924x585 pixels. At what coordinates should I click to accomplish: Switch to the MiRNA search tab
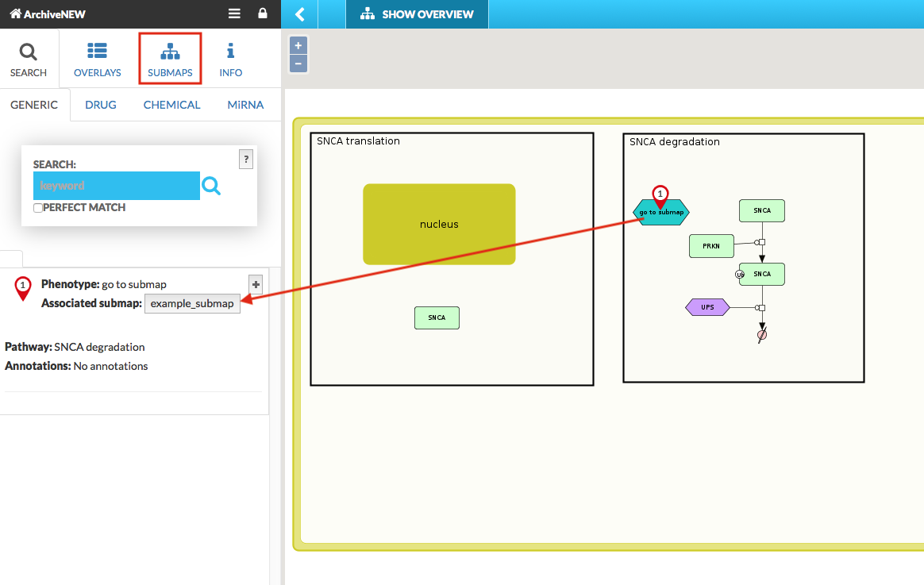[245, 105]
